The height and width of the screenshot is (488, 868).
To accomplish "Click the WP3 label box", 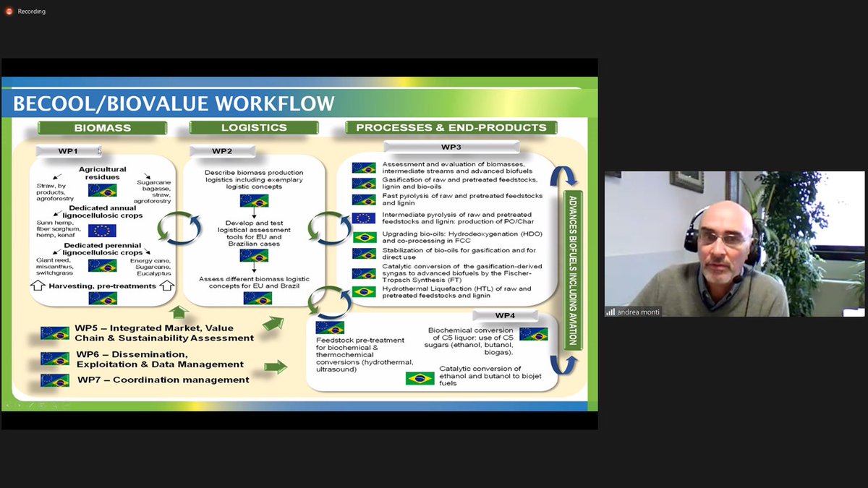I will (451, 147).
